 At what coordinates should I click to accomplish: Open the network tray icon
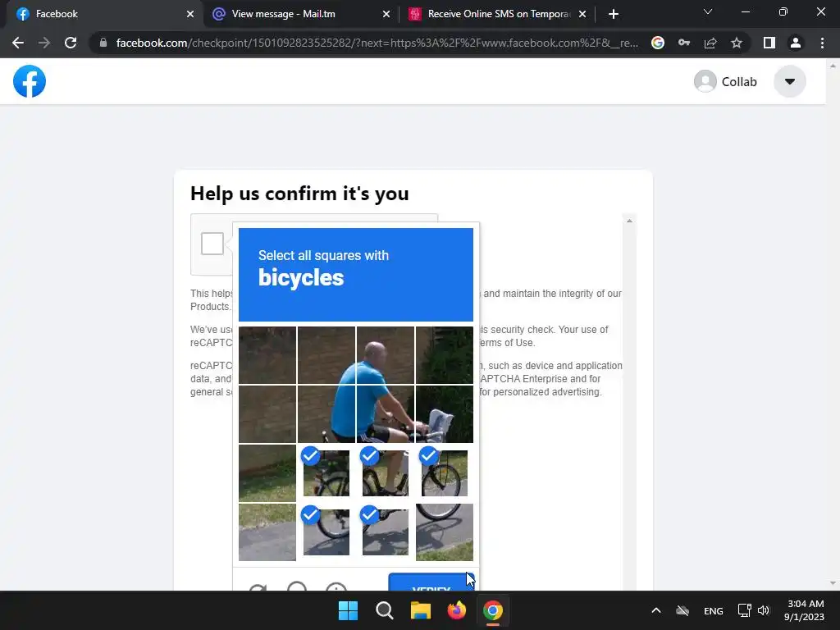pos(744,610)
